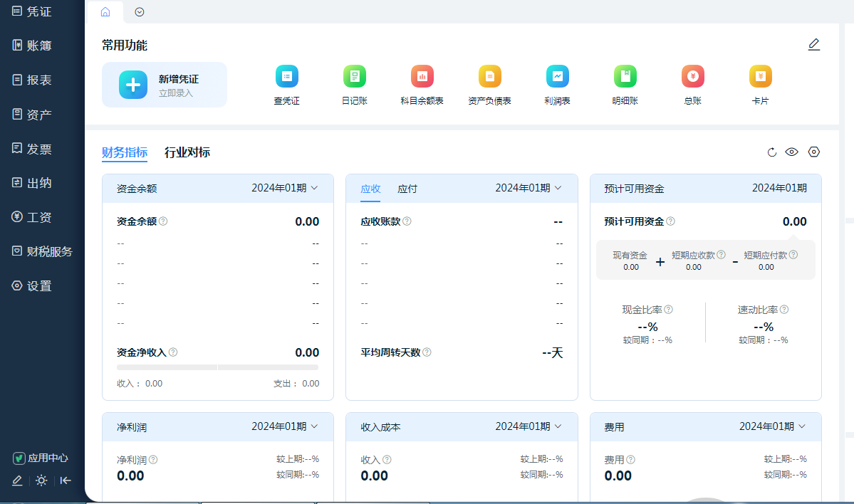Click 新增凭证 button
Viewport: 854px width, 504px height.
[x=165, y=85]
